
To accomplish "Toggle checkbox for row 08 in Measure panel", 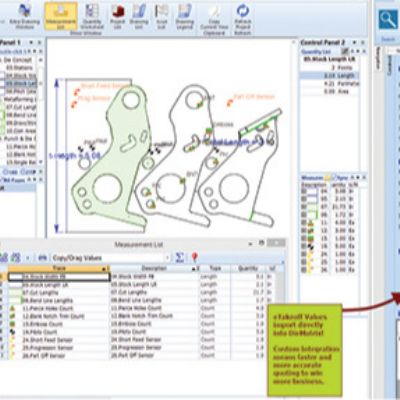I will pos(304,215).
